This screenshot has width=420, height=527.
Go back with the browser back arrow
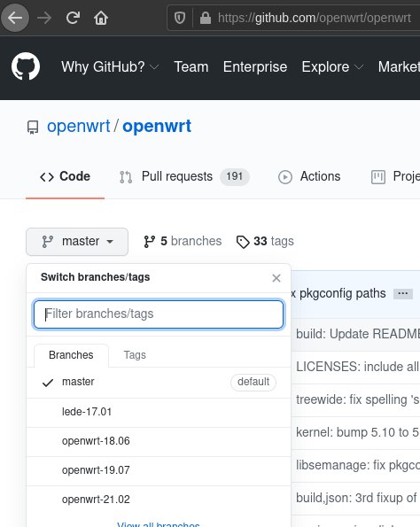point(15,18)
